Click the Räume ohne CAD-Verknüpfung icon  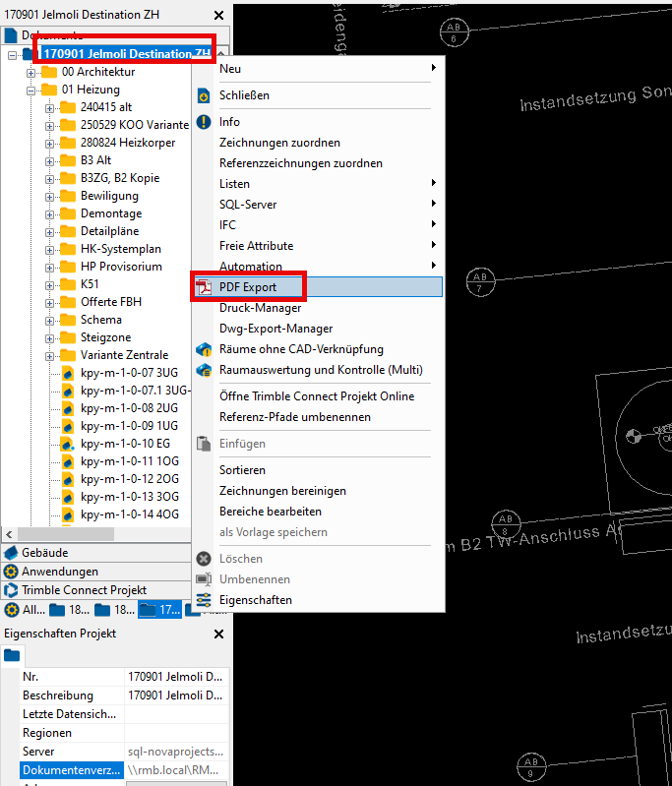point(204,349)
